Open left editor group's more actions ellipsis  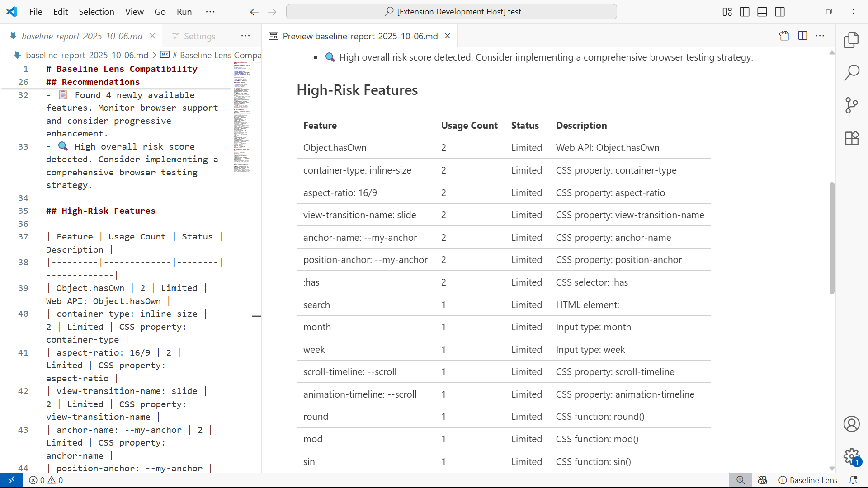pos(245,36)
